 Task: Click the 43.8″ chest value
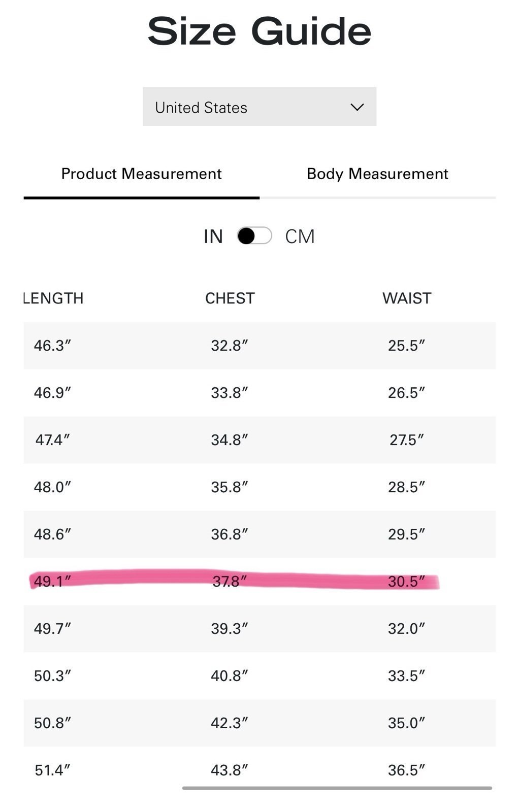[x=229, y=770]
